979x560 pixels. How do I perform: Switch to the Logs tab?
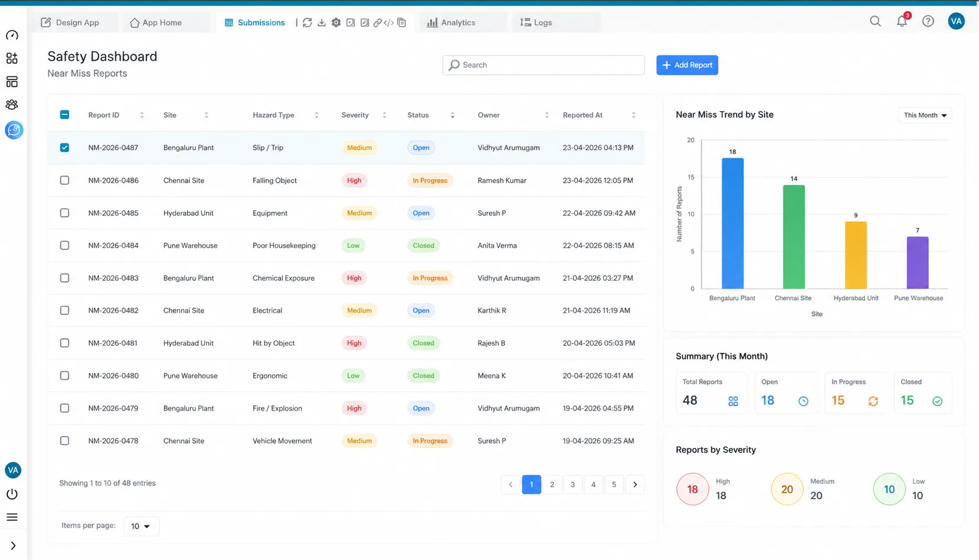pyautogui.click(x=556, y=22)
